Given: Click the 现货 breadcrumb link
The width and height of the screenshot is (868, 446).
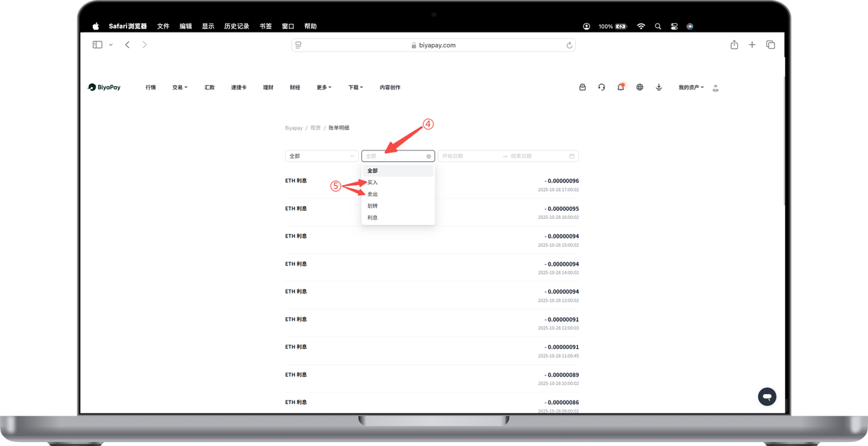Looking at the screenshot, I should pos(315,128).
